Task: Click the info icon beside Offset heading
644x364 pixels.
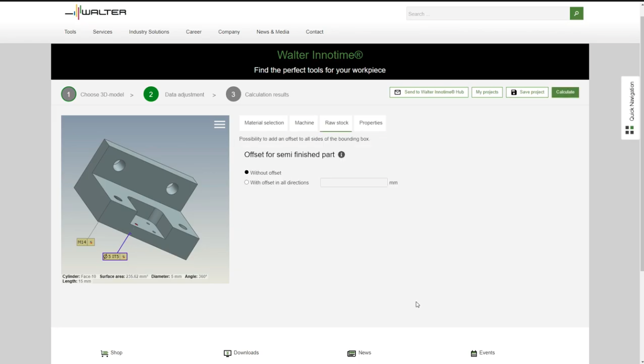Action: point(341,155)
